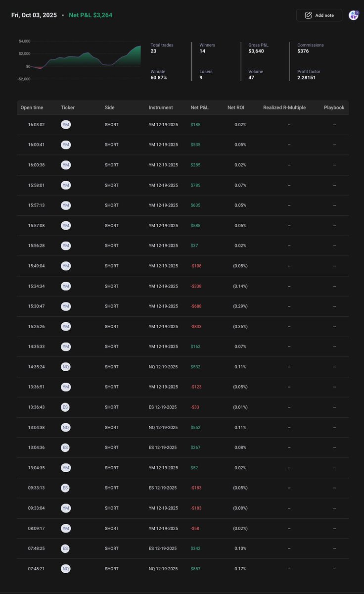Click the YM ticker badge at 15:25:26
Image resolution: width=364 pixels, height=594 pixels.
66,327
